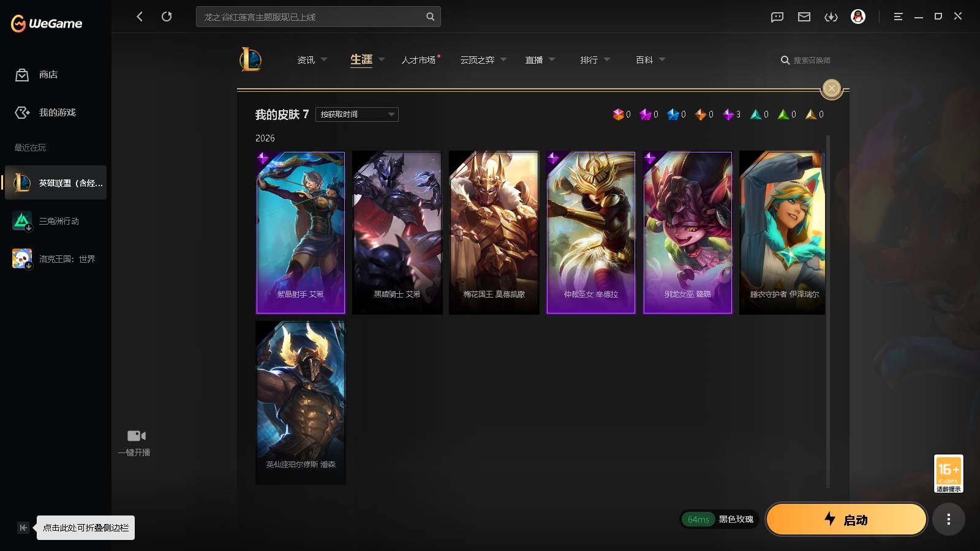Screen dimensions: 980x551
Task: Click the penguin user avatar
Action: [x=858, y=17]
